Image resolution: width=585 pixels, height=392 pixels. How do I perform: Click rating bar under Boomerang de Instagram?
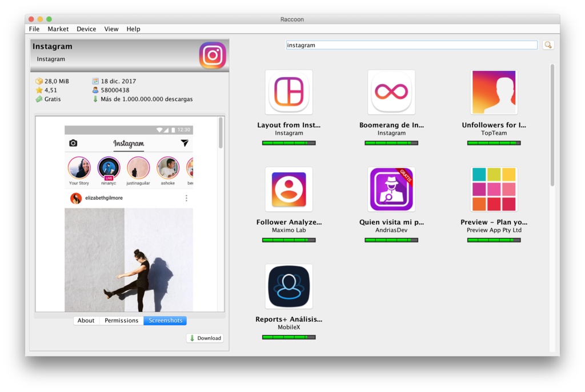coord(391,143)
